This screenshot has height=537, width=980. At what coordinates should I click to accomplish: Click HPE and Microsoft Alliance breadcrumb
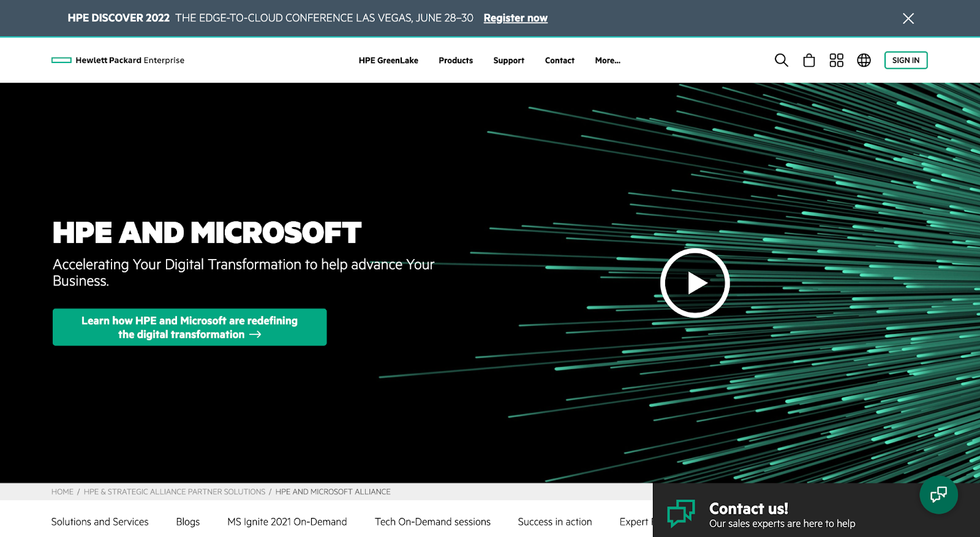point(333,492)
